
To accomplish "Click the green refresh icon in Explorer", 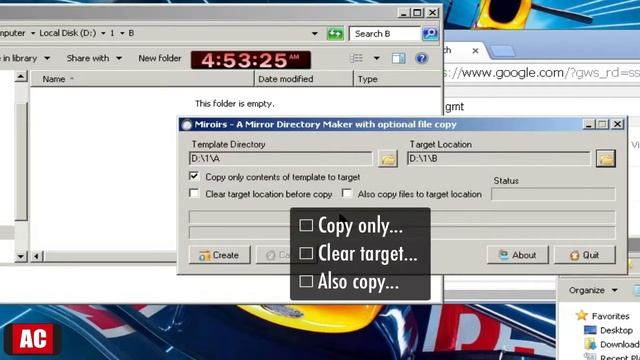I will tap(335, 33).
